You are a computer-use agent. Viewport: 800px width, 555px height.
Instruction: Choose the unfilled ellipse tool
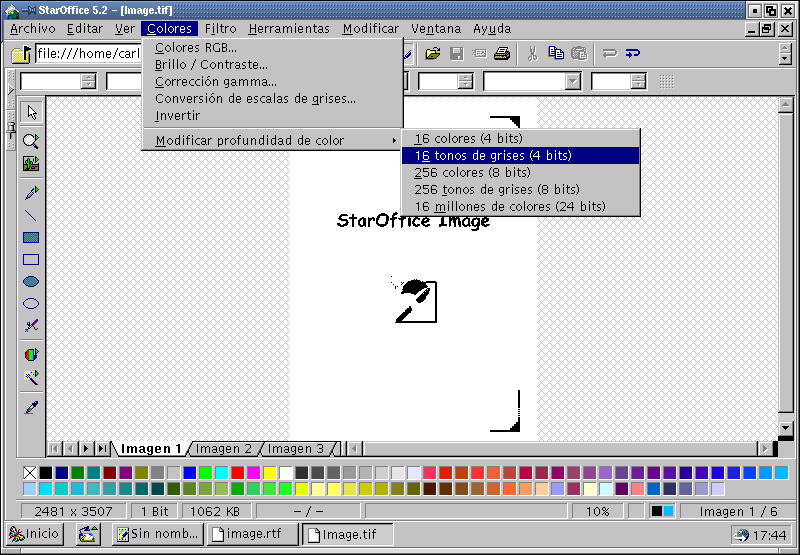31,304
